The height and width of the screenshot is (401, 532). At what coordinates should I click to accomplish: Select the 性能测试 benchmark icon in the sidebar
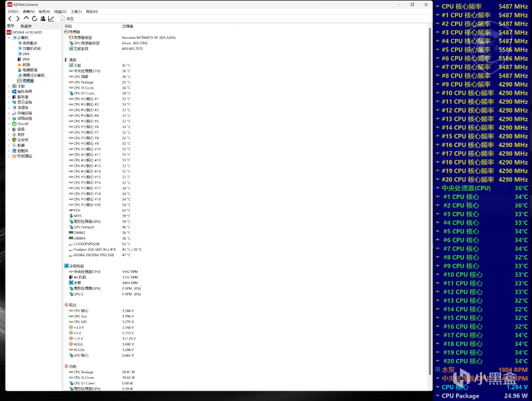click(14, 155)
